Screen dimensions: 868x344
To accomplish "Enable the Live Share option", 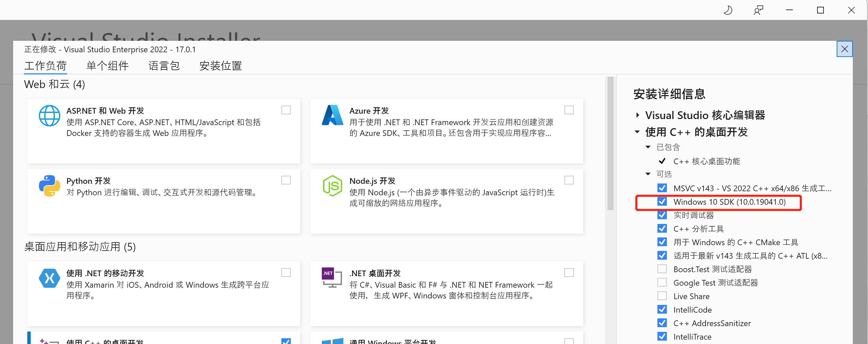I will 662,296.
